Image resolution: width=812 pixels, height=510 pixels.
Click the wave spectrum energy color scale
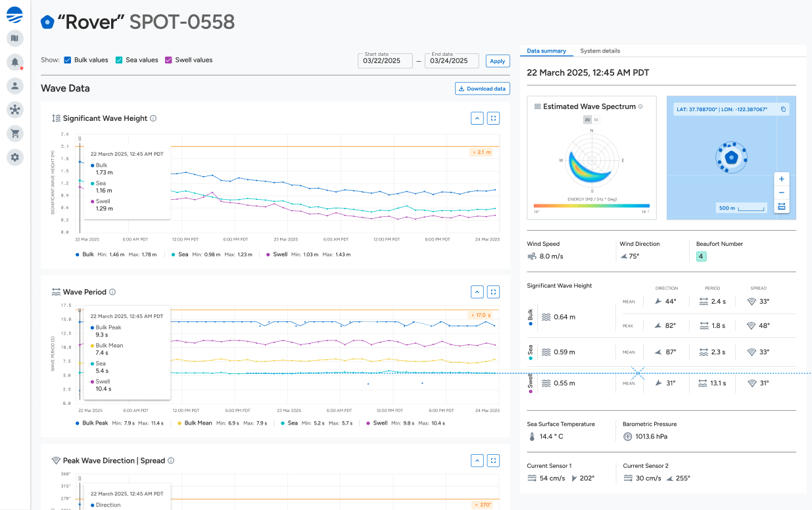click(x=592, y=205)
